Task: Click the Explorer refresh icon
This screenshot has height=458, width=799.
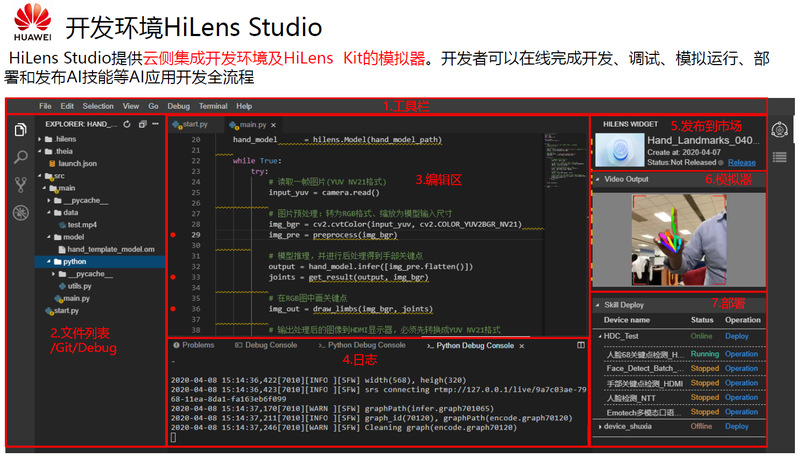Action: [127, 124]
